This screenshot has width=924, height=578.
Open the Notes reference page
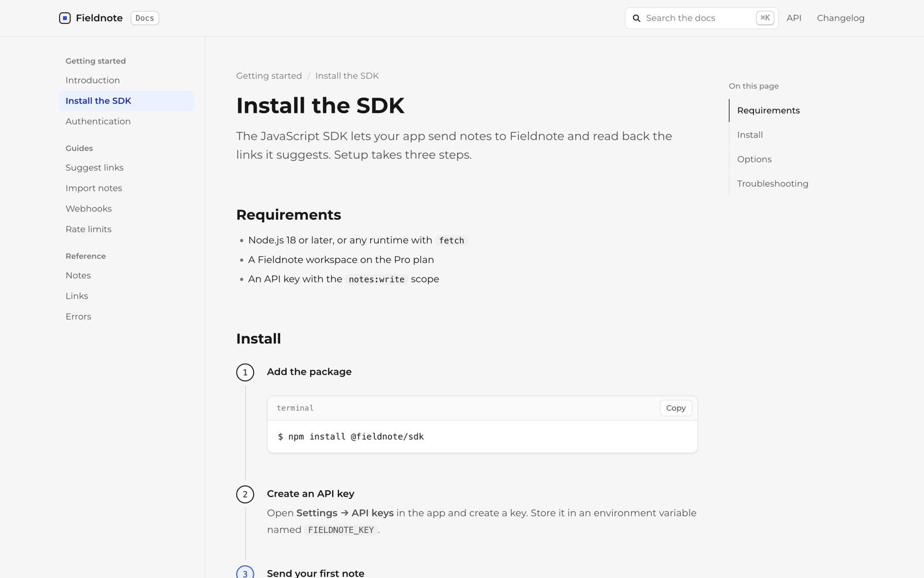click(126, 276)
